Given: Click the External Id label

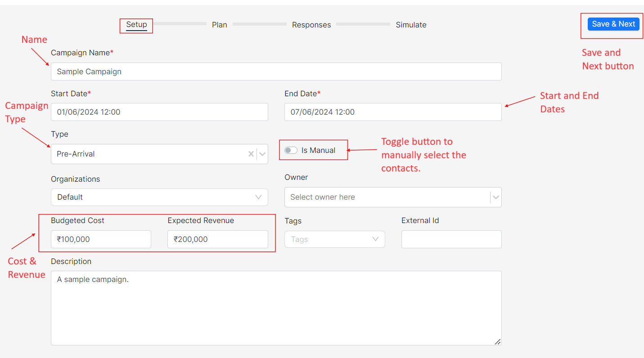Looking at the screenshot, I should pyautogui.click(x=420, y=220).
